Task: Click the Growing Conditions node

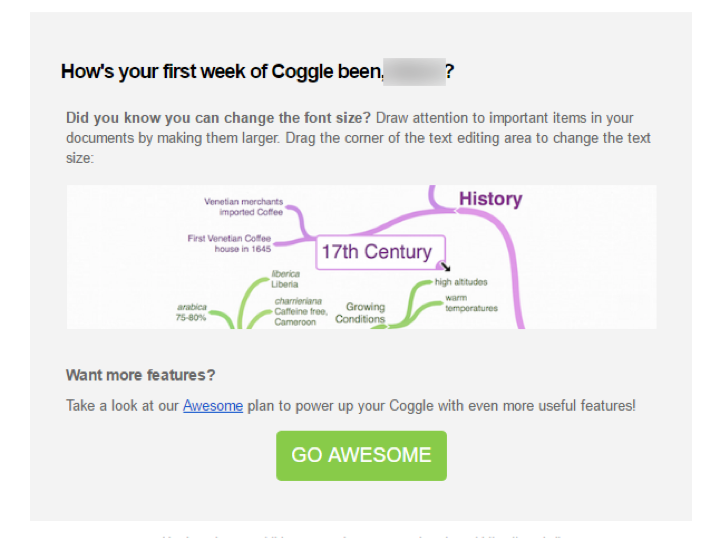Action: click(x=364, y=313)
